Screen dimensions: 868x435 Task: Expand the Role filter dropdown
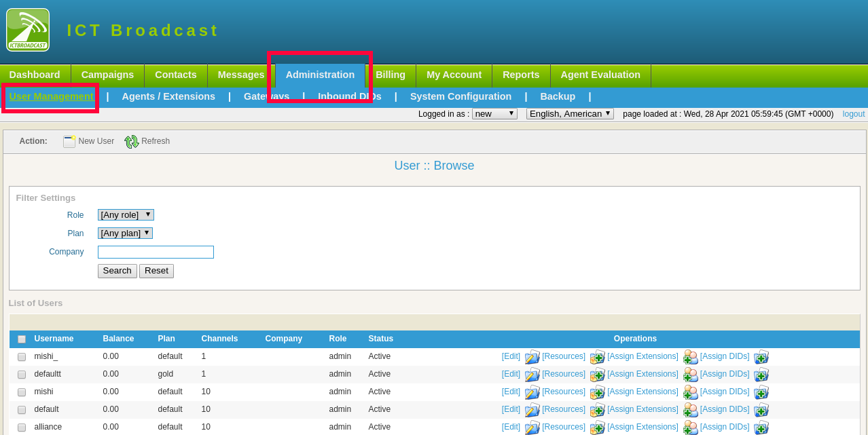[x=126, y=214]
